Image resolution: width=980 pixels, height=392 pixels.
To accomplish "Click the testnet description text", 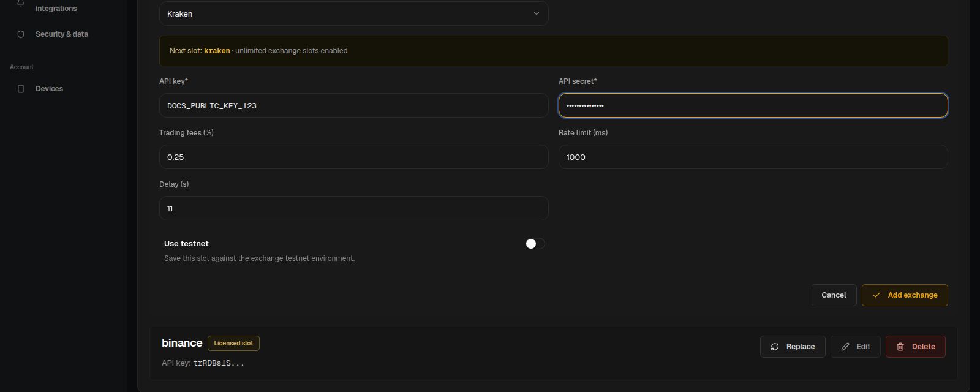I will coord(259,258).
